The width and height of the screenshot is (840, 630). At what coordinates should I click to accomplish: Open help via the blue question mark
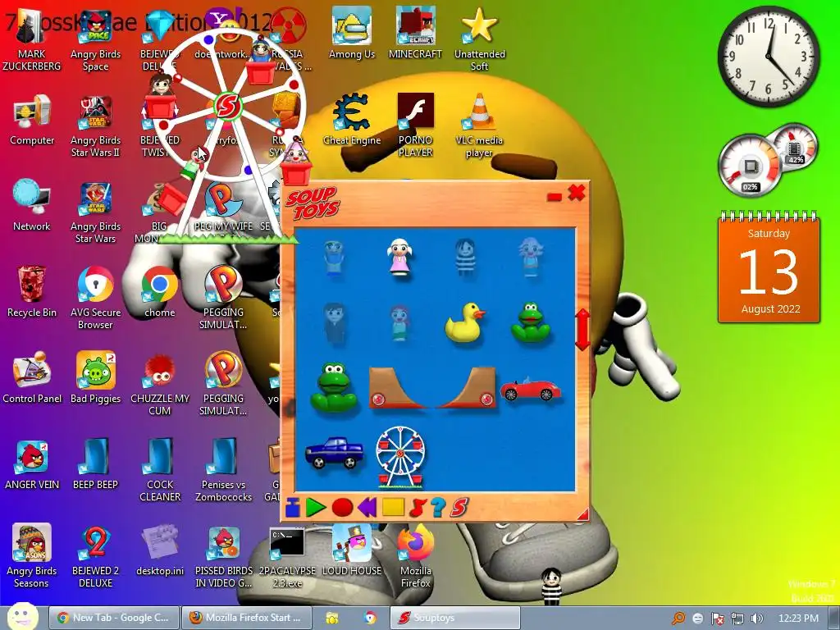[x=438, y=507]
